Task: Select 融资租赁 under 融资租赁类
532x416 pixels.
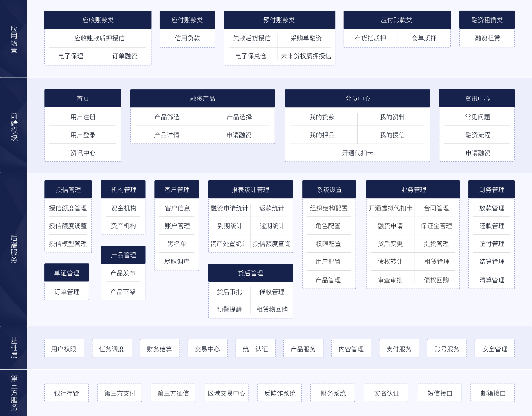Action: pos(486,38)
